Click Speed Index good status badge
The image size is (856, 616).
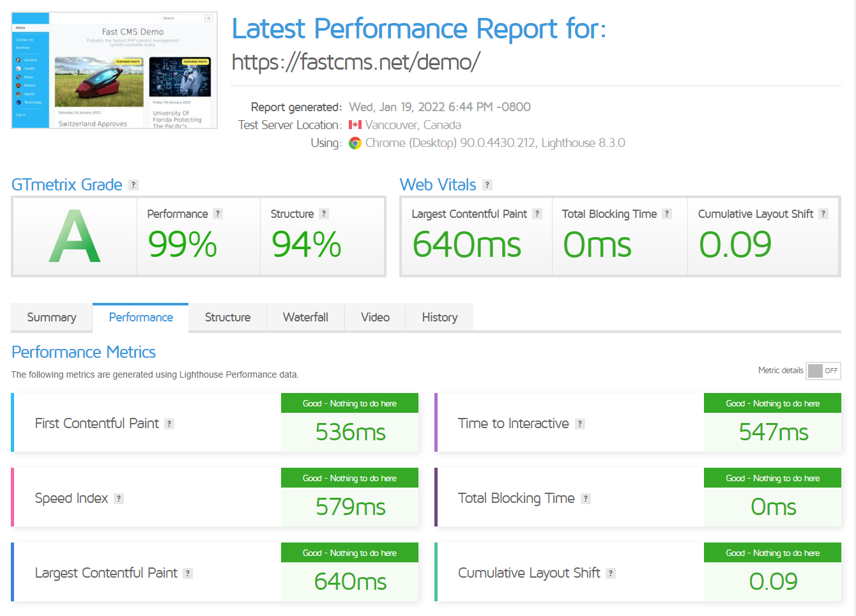point(349,478)
